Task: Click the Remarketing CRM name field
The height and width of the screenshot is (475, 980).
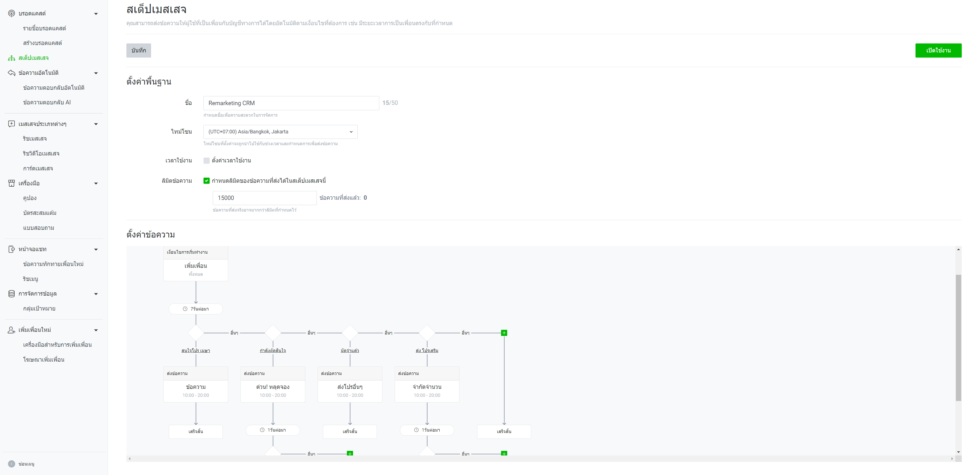Action: [x=291, y=103]
